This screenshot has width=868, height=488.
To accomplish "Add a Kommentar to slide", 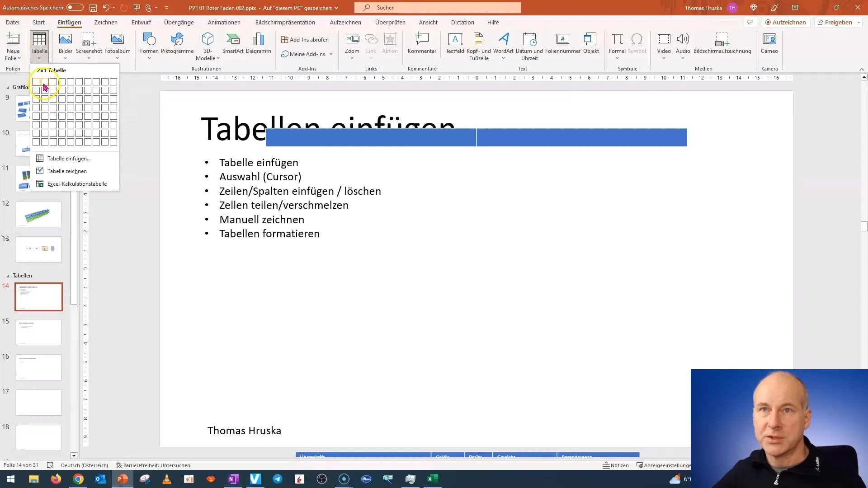I will pos(422,43).
